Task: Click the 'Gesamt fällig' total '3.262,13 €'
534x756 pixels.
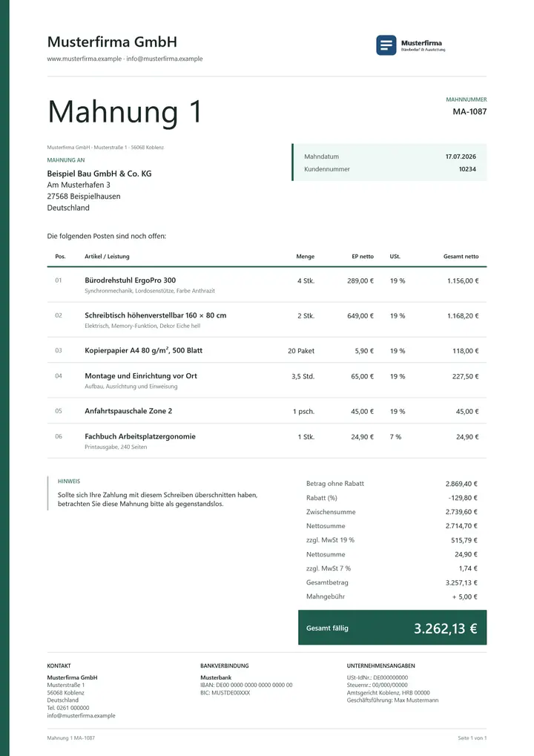Action: click(x=445, y=628)
